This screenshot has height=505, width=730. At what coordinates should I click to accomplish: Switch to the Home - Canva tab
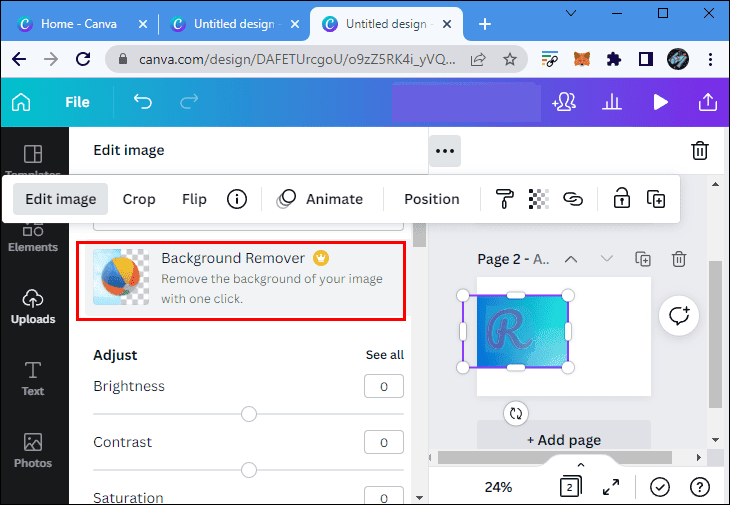tap(78, 23)
